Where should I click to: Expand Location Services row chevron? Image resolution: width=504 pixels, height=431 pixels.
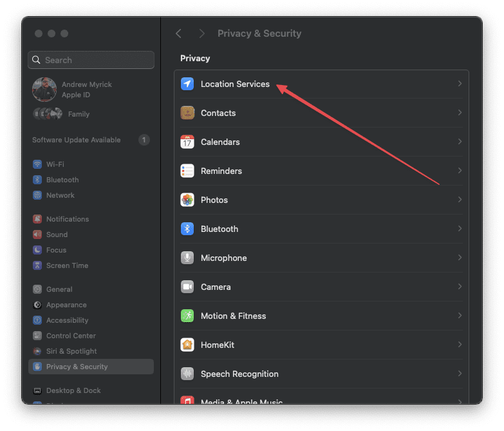click(460, 84)
